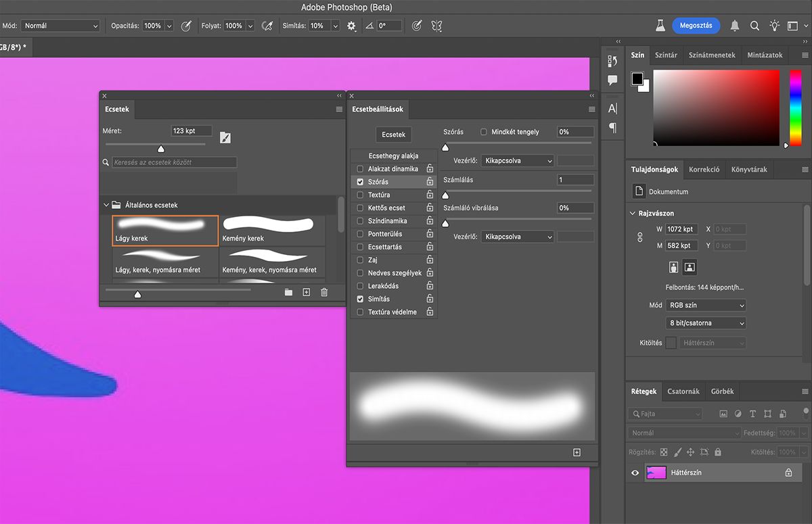Delete brush using trash icon
Image resolution: width=812 pixels, height=524 pixels.
point(324,292)
